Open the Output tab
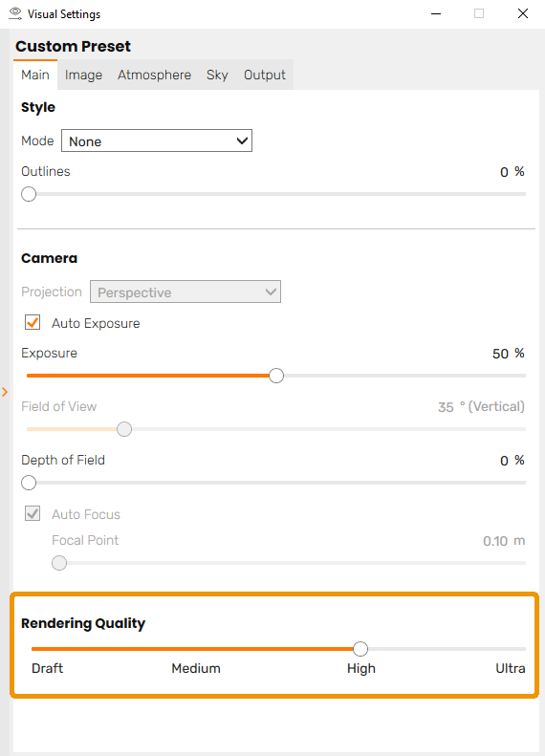Image resolution: width=545 pixels, height=756 pixels. click(265, 76)
